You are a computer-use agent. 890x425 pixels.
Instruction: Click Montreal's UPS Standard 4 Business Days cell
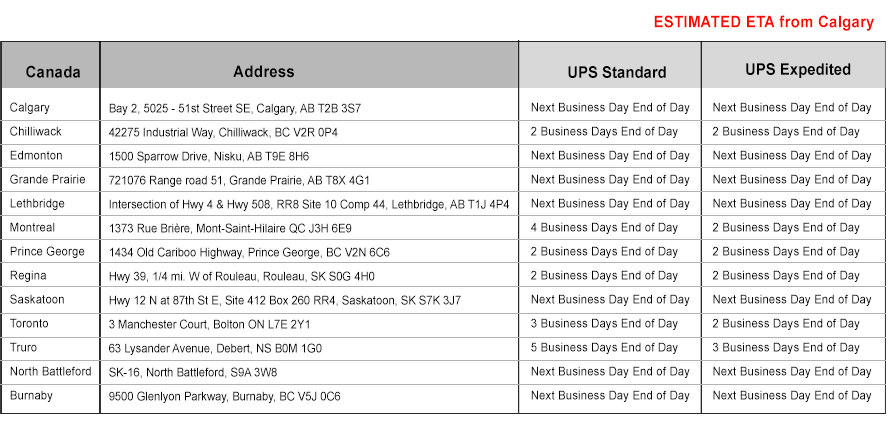tap(610, 227)
